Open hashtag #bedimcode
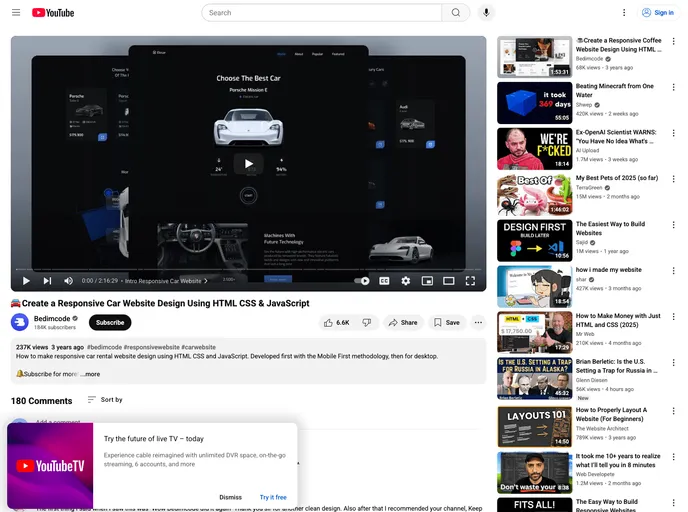688x512 pixels. coord(104,347)
